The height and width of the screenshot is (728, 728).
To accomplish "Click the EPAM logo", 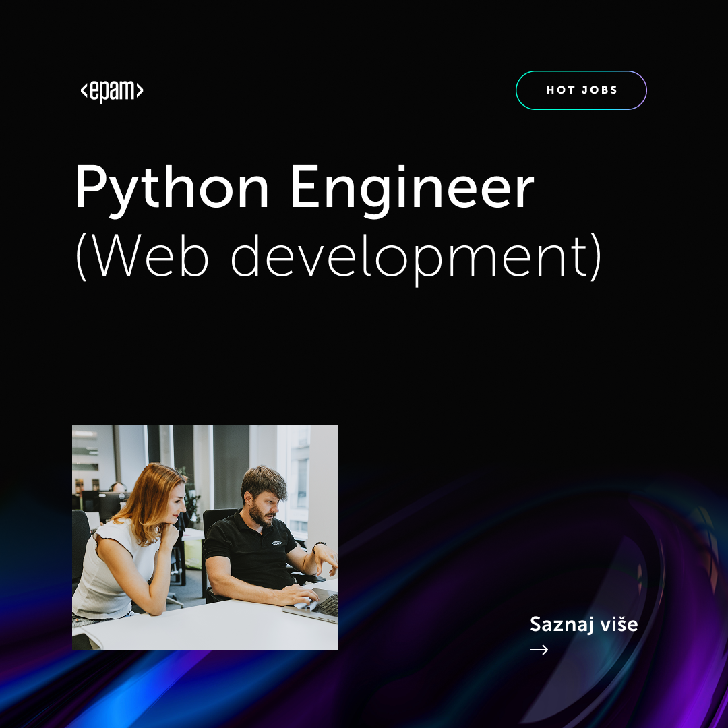I will click(112, 91).
